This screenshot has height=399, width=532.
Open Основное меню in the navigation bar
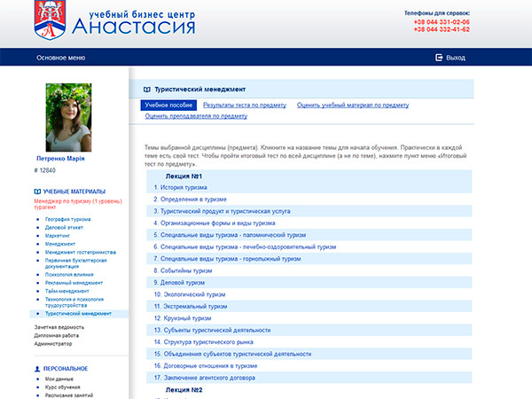tap(61, 57)
